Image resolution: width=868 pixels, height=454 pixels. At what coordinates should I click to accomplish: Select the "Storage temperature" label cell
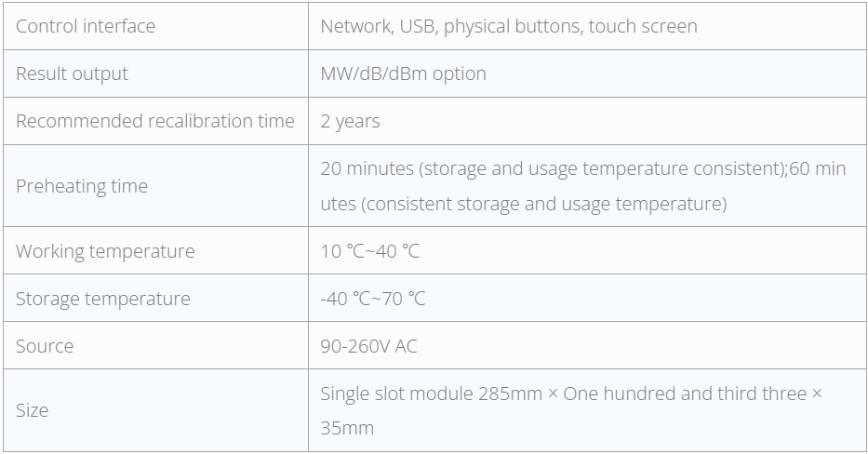click(x=102, y=299)
